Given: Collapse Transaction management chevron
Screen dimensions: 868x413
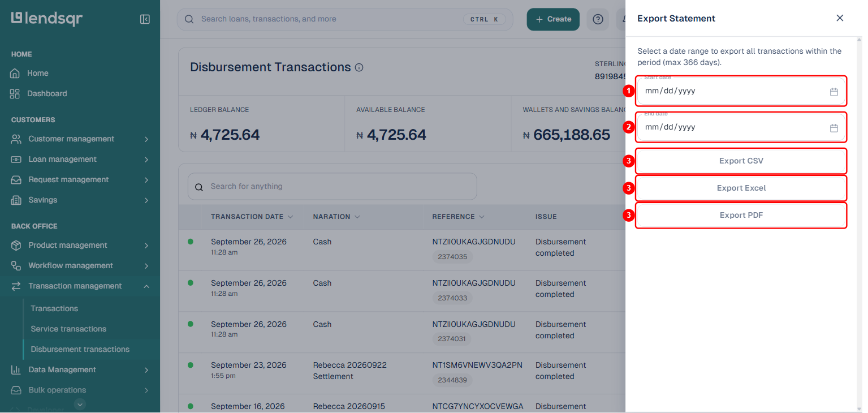Looking at the screenshot, I should [x=146, y=286].
